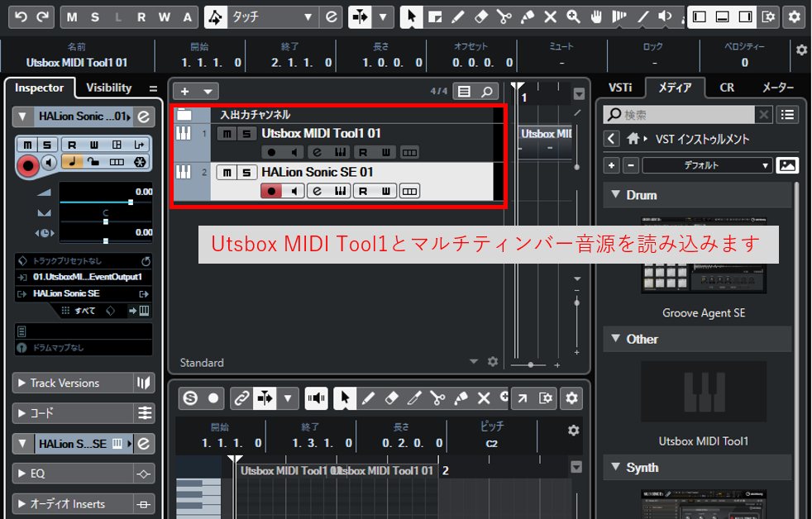Select the Draw pencil in the key editor toolbar

tap(368, 398)
